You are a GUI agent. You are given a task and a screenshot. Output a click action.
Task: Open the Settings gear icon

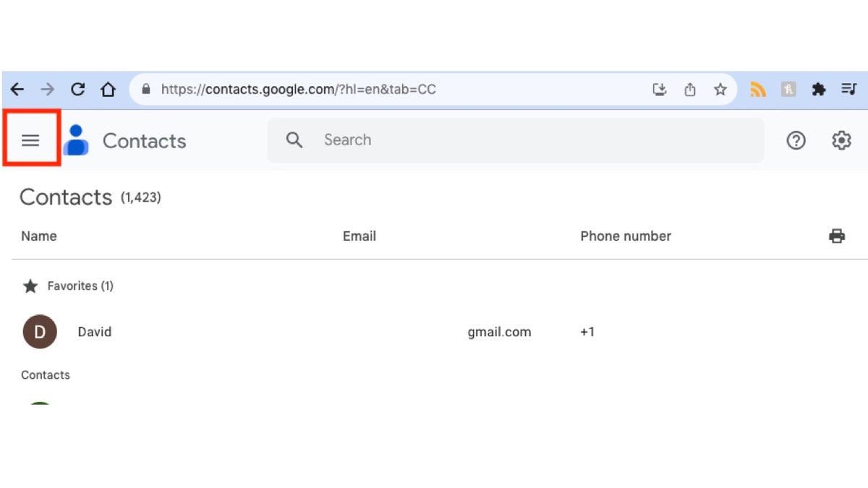pyautogui.click(x=841, y=141)
